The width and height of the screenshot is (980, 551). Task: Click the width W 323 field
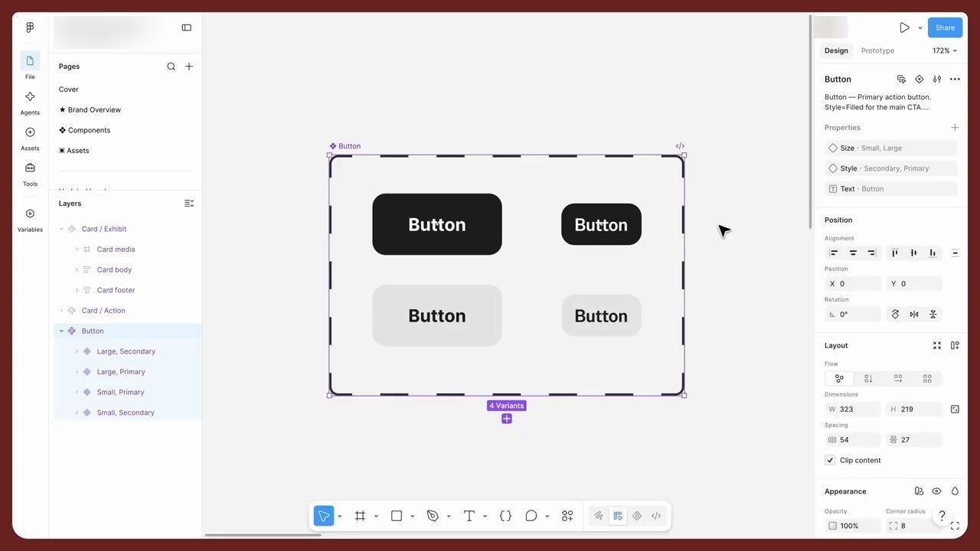pos(853,409)
